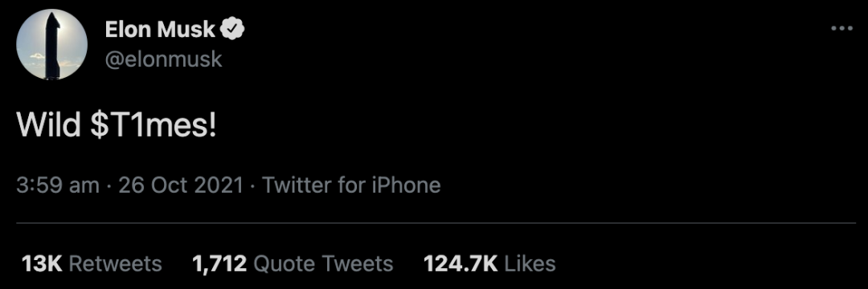Open the Elon Musk display name
The height and width of the screenshot is (289, 868).
[159, 29]
